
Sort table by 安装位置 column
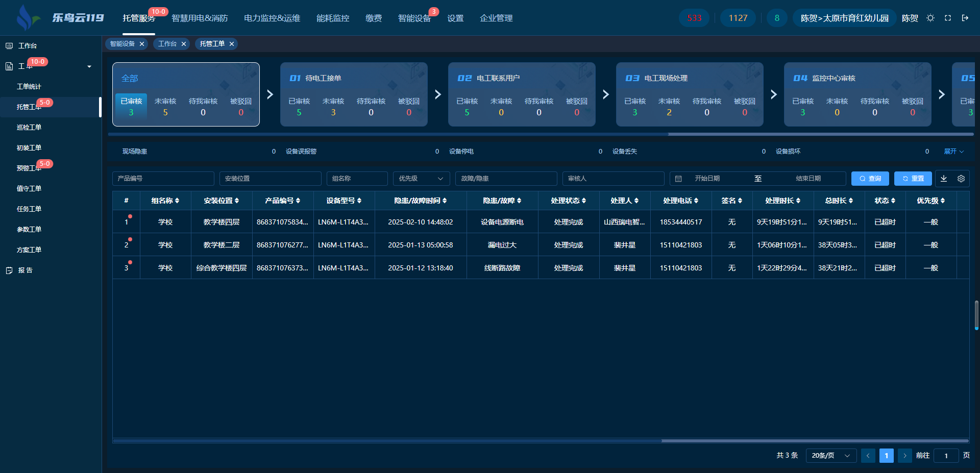[221, 201]
